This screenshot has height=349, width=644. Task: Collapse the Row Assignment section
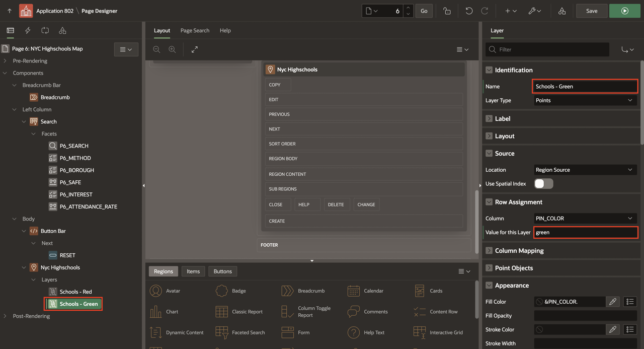tap(489, 202)
